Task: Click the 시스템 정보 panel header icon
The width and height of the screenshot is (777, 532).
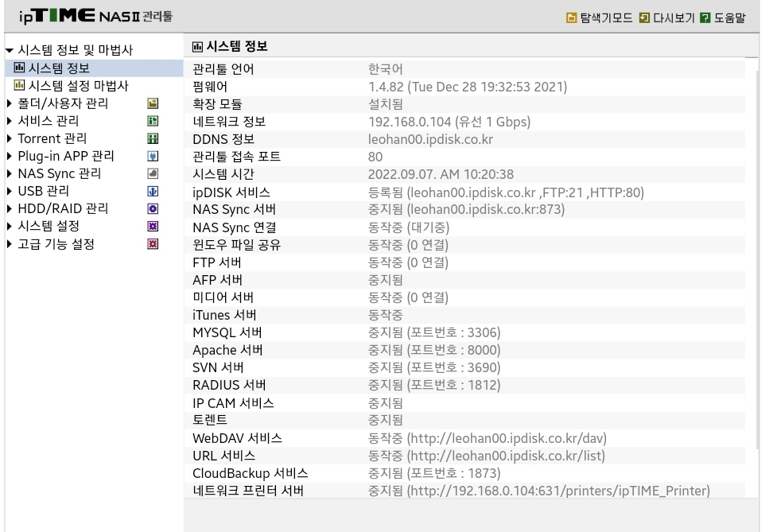Action: 197,47
